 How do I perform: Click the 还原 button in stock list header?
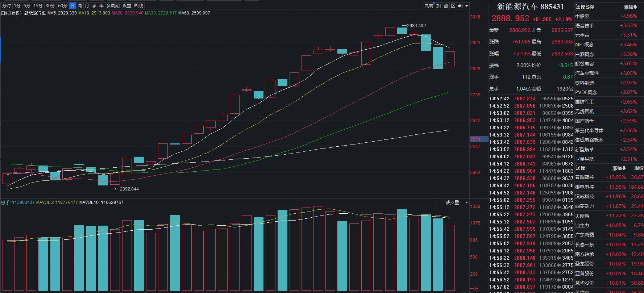pyautogui.click(x=581, y=168)
